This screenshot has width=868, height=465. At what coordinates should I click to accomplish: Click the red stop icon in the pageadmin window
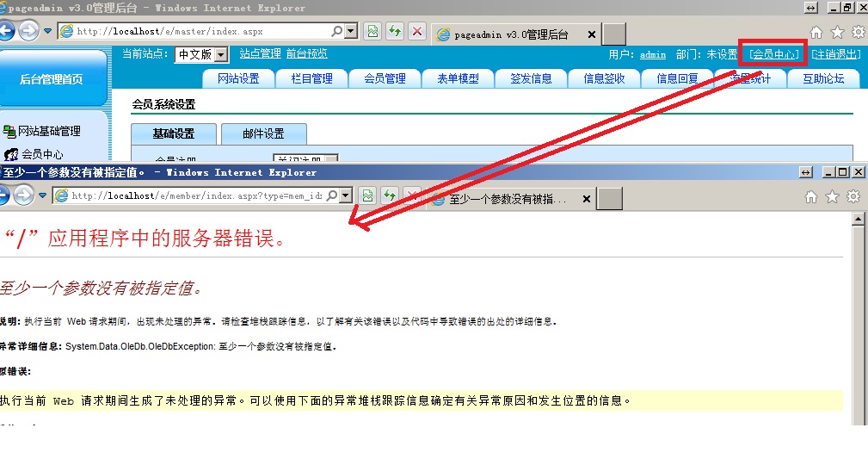pos(417,32)
